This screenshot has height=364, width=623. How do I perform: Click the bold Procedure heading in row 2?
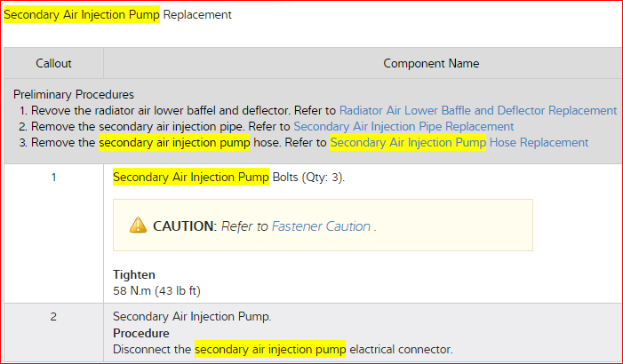point(140,333)
